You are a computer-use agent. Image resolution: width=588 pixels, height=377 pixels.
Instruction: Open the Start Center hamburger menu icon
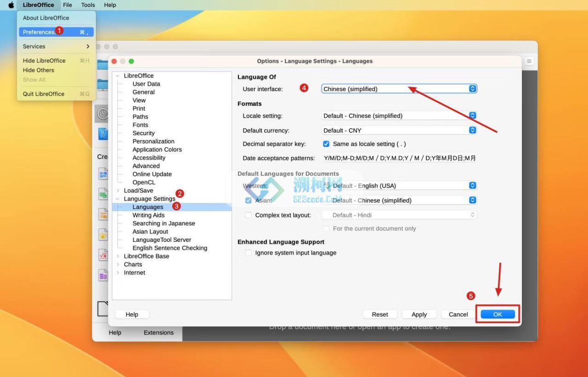[x=529, y=61]
